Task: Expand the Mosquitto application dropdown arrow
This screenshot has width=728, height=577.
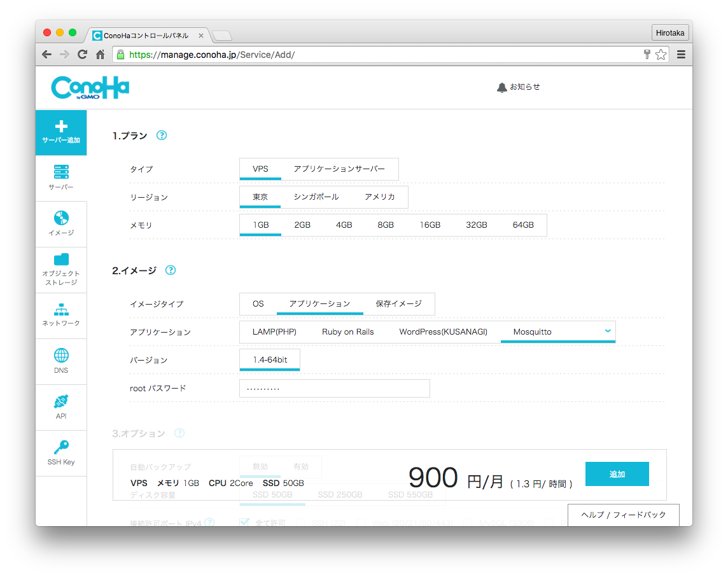Action: (607, 331)
